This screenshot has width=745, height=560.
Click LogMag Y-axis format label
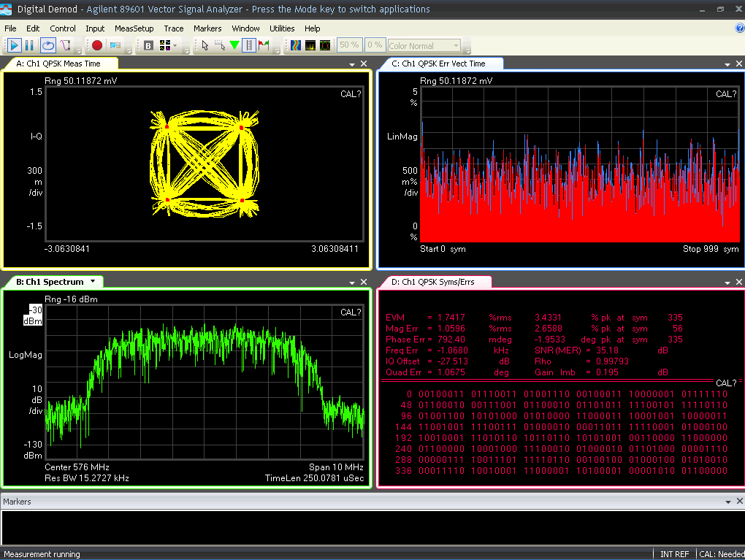pyautogui.click(x=25, y=355)
